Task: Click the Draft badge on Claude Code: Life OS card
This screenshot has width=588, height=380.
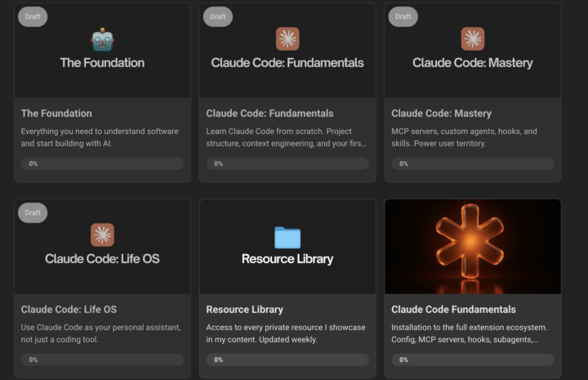Action: click(x=33, y=212)
